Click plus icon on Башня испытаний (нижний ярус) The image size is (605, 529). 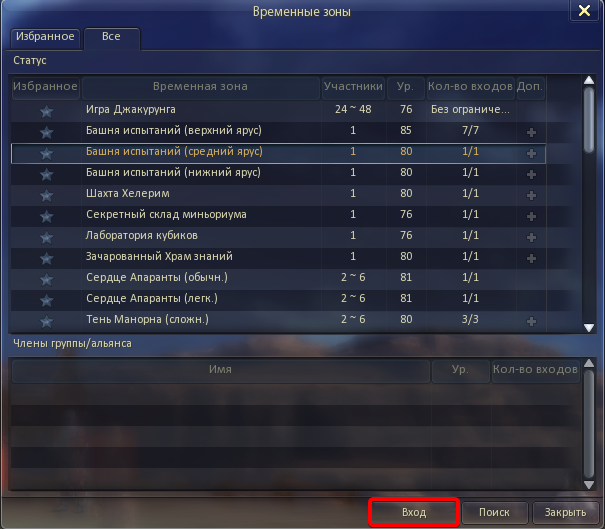point(531,174)
